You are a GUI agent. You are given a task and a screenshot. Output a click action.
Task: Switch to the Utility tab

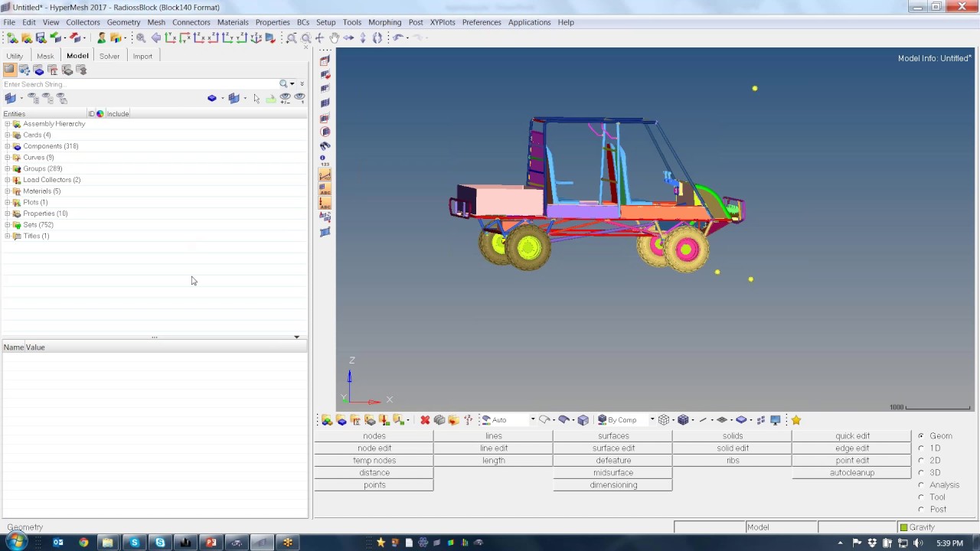(15, 56)
